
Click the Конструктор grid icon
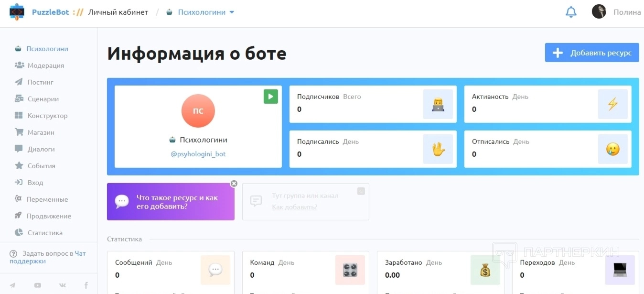coord(19,116)
